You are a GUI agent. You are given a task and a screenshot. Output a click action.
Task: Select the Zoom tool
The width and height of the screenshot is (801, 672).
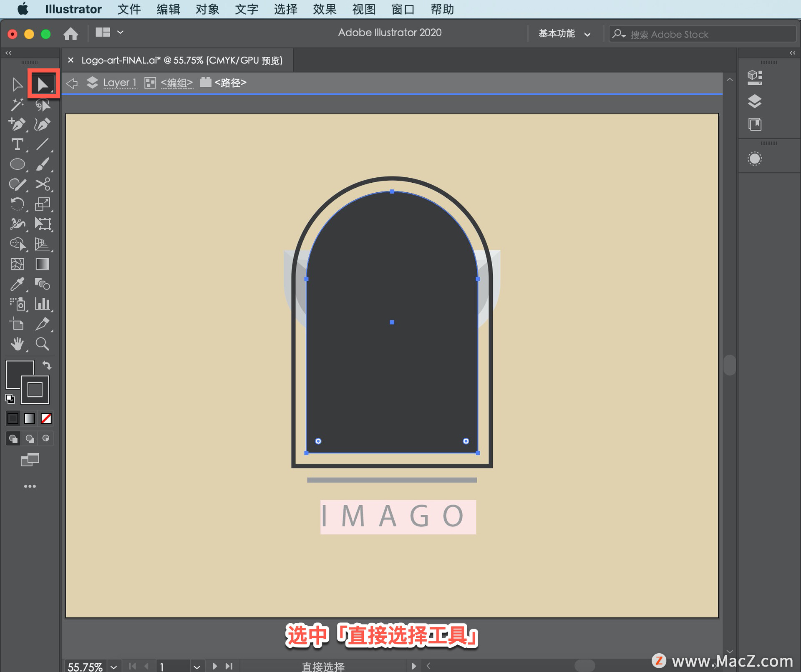tap(43, 344)
